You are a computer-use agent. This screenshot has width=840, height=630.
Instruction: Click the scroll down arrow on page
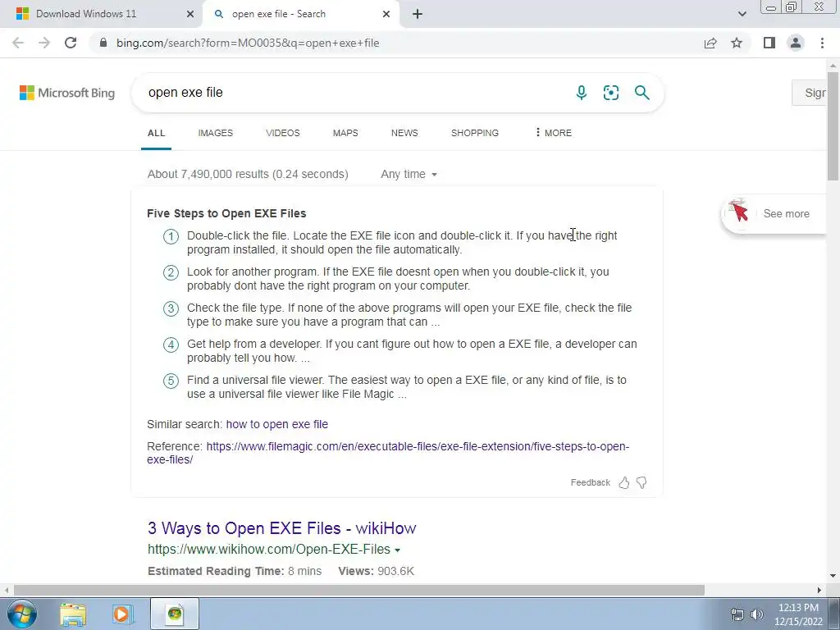tap(833, 577)
